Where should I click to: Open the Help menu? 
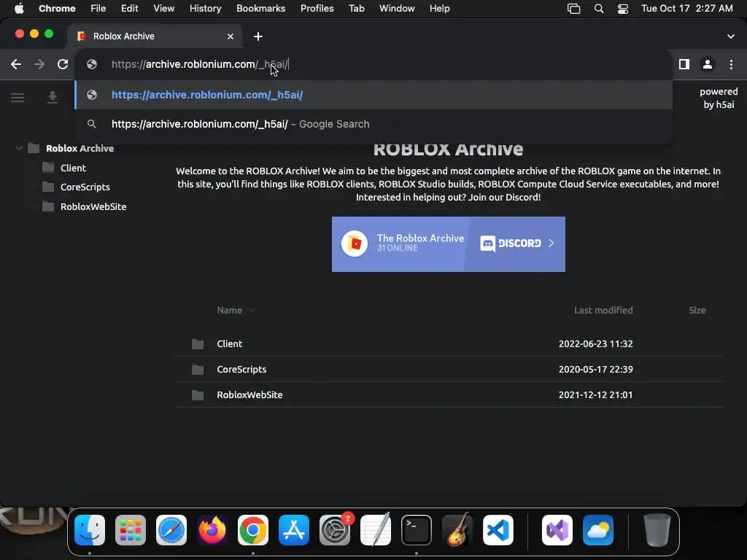[439, 9]
